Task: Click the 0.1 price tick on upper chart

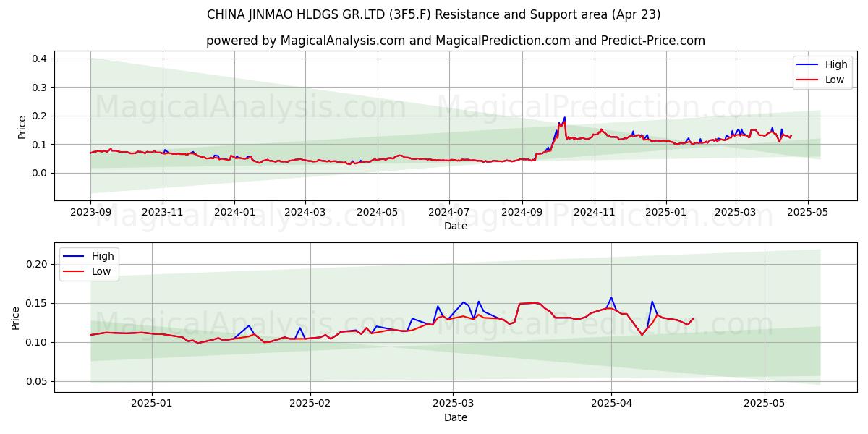Action: (x=39, y=145)
